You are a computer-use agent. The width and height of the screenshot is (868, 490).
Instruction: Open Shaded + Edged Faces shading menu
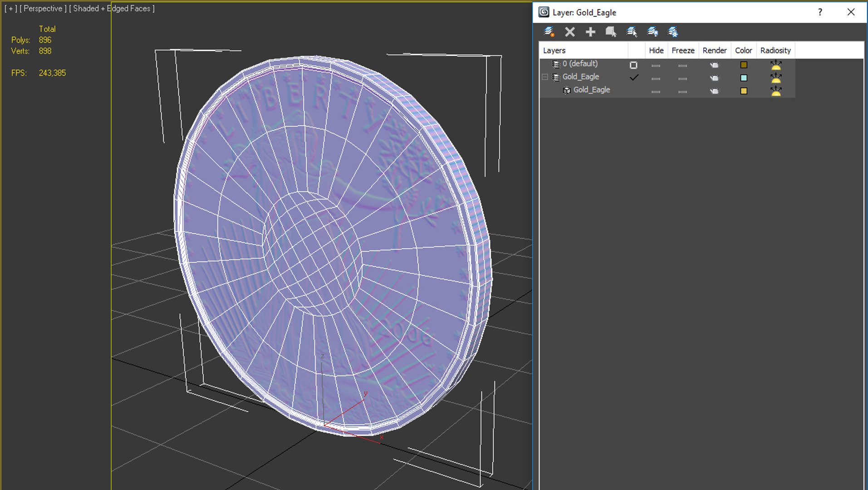coord(112,9)
